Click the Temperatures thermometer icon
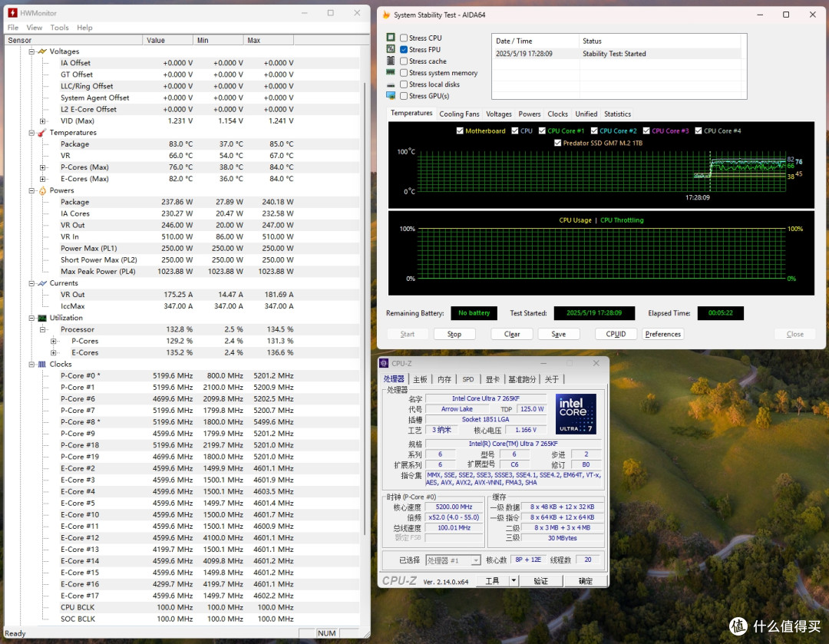 tap(42, 133)
